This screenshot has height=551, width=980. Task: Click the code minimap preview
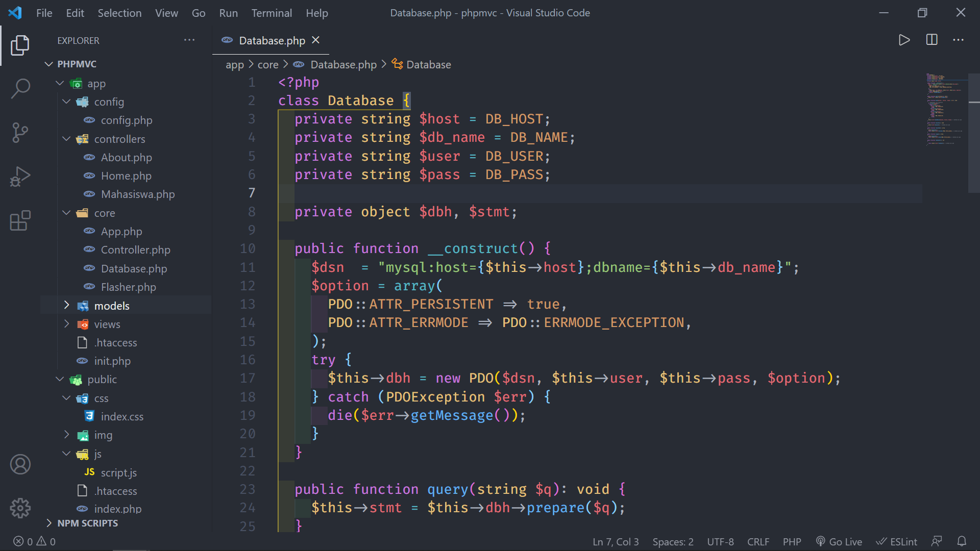pos(945,110)
